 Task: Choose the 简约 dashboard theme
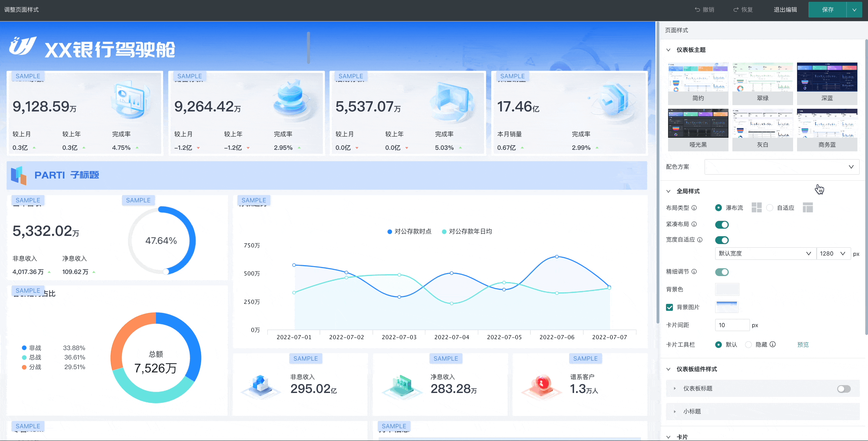click(x=698, y=83)
